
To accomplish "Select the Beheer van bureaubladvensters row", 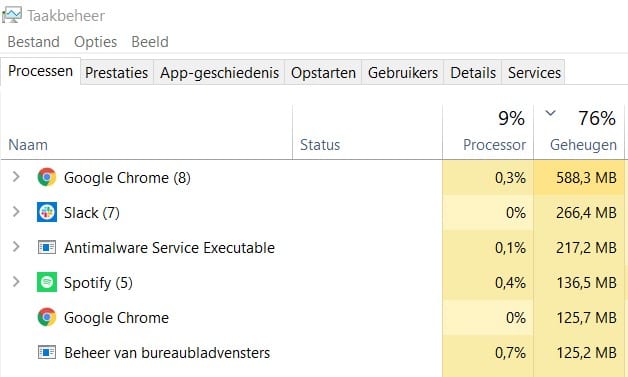I will [x=312, y=353].
